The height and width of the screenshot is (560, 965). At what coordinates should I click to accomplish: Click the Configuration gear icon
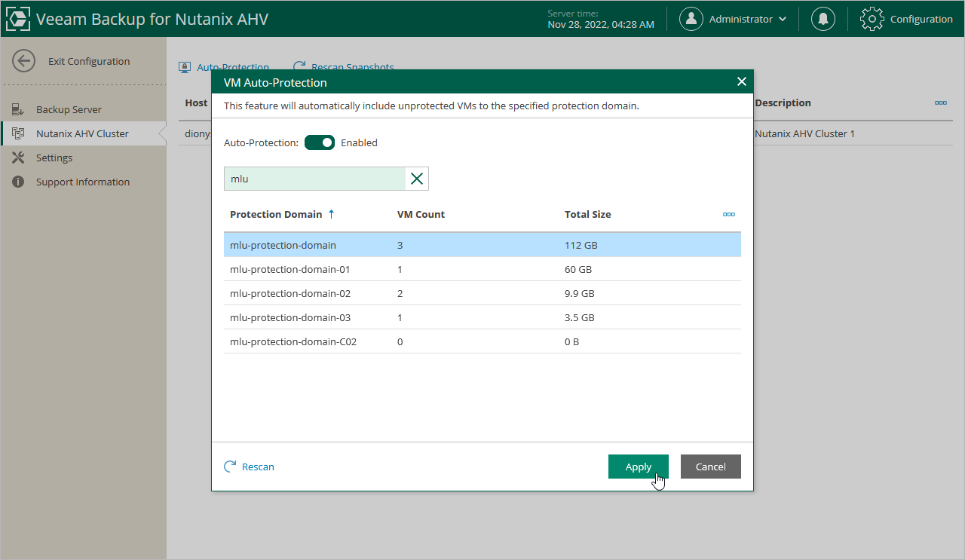[872, 19]
